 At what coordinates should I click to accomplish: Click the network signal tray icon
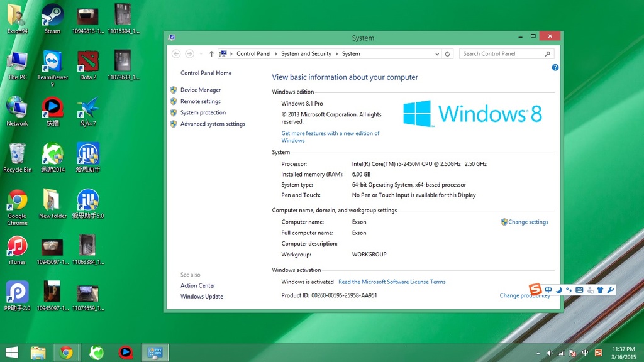[x=560, y=353]
